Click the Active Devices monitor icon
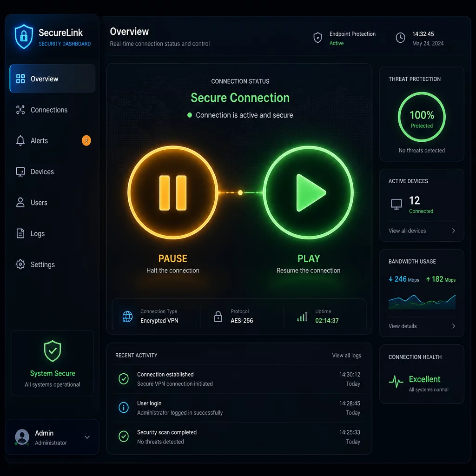 (x=396, y=204)
